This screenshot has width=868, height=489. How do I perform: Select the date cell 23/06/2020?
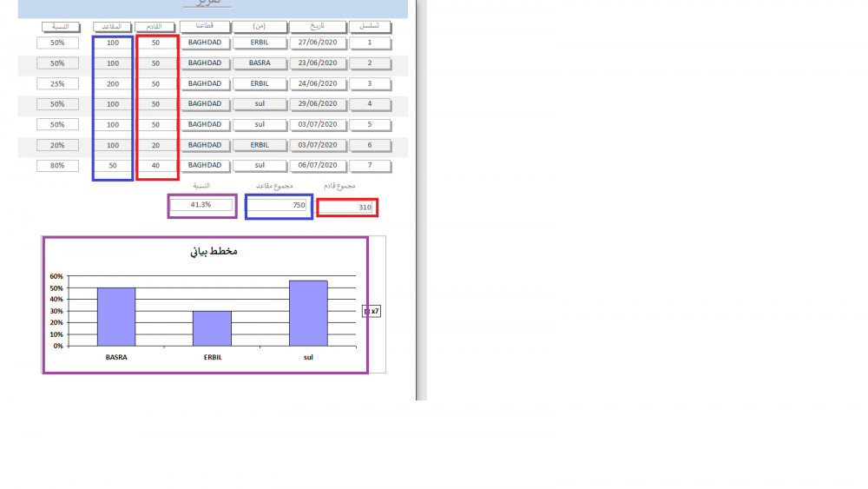click(x=318, y=63)
